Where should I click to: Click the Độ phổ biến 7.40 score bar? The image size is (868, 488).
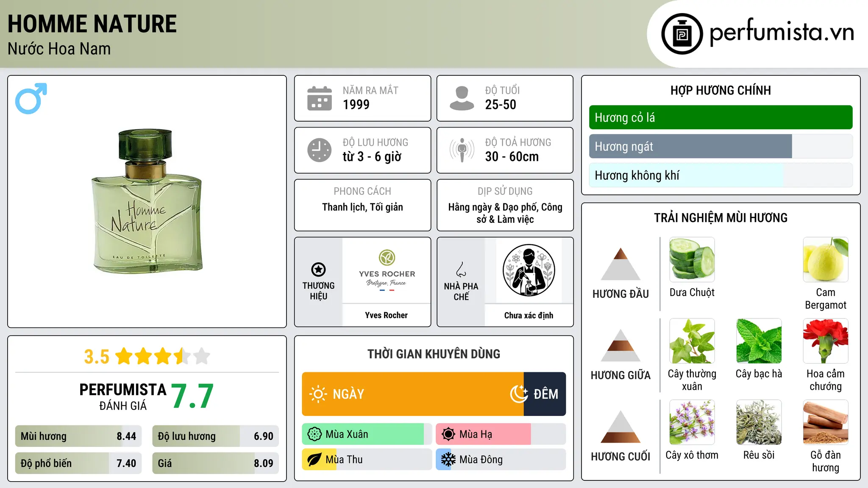[78, 463]
